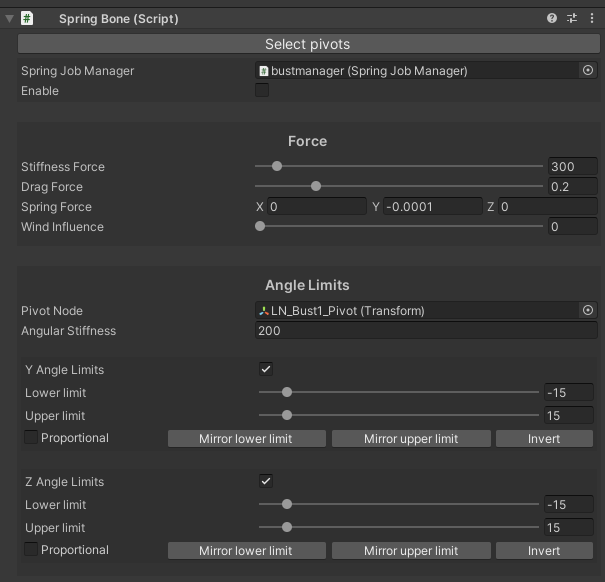Click Mirror upper limit for Z Angle
The width and height of the screenshot is (605, 582).
point(411,550)
